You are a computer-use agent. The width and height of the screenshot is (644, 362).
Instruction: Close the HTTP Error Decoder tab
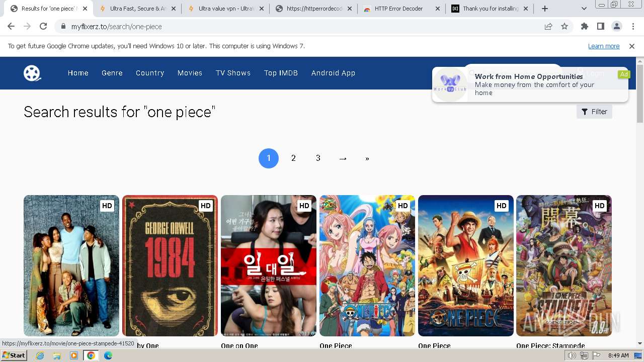[x=437, y=9]
